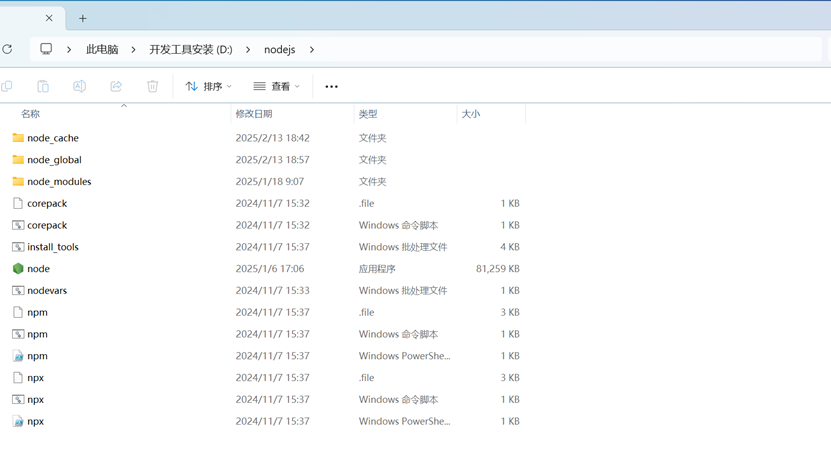Viewport: 831px width, 453px height.
Task: Go to 此电脑 in the breadcrumb
Action: coord(102,49)
